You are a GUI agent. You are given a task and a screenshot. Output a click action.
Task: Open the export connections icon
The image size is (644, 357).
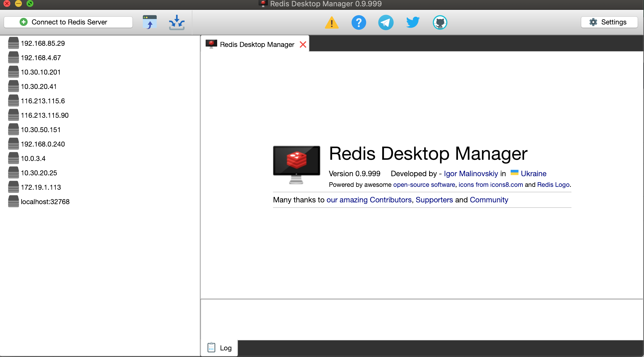pyautogui.click(x=177, y=22)
